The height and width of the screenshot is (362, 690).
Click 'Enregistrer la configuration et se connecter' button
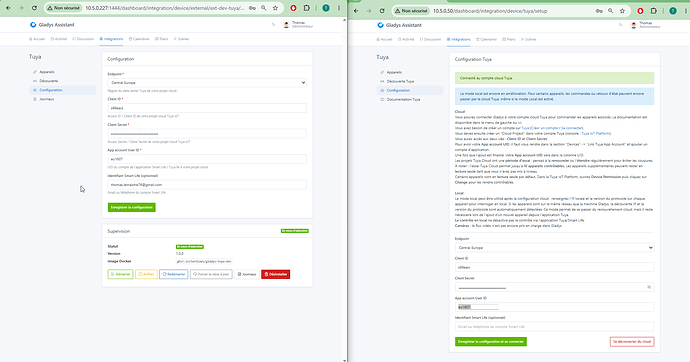tap(491, 341)
